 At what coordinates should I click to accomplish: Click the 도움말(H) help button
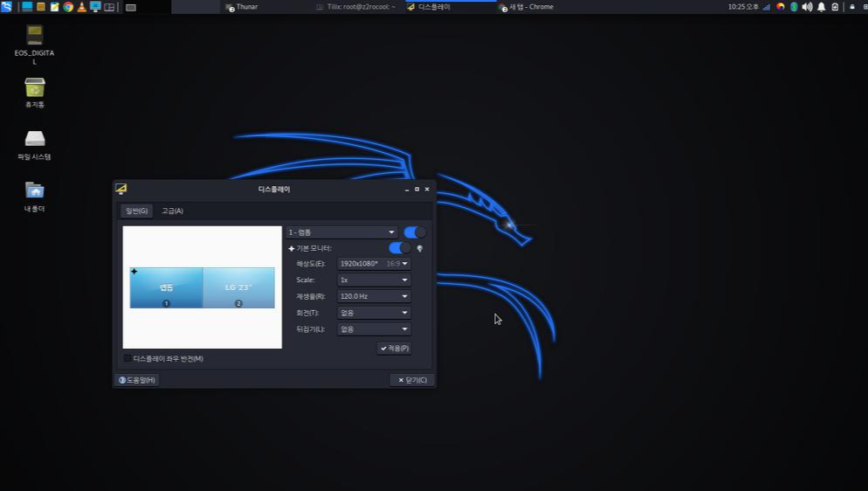[x=137, y=380]
